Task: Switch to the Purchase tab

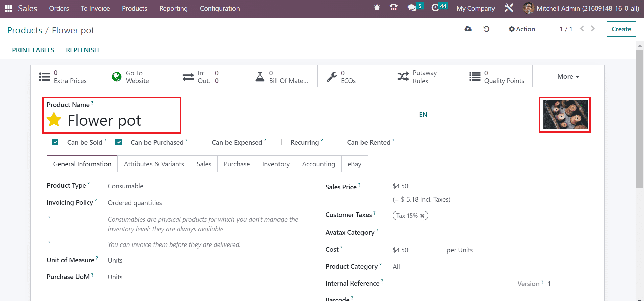Action: [237, 164]
